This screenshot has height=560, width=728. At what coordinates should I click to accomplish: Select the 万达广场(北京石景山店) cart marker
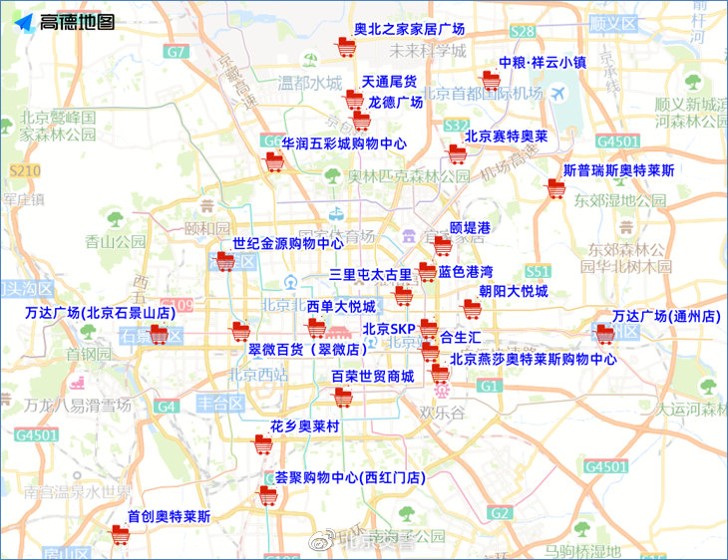pyautogui.click(x=158, y=334)
